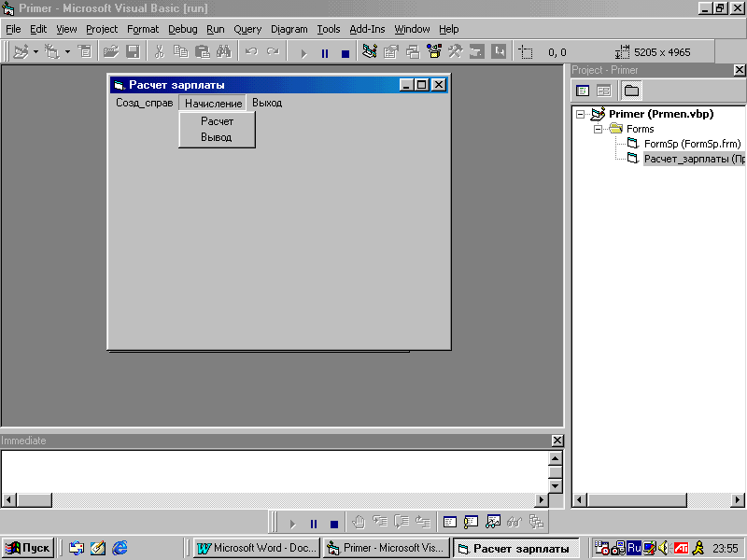Image resolution: width=747 pixels, height=560 pixels.
Task: Click the Paste clipboard icon
Action: [x=203, y=51]
